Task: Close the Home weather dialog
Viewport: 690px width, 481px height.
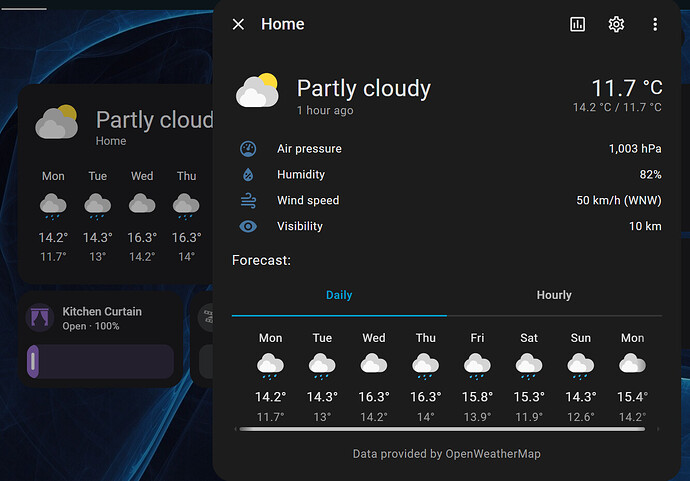Action: (x=238, y=24)
